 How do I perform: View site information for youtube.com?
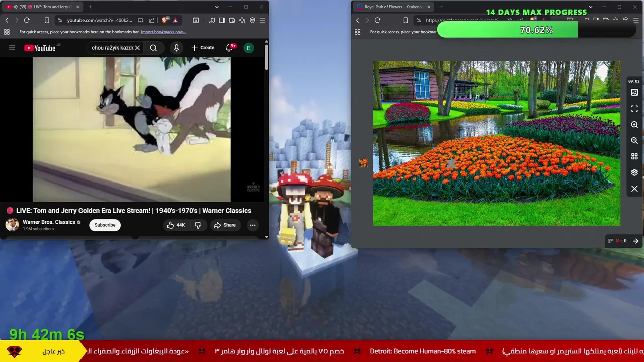(60, 20)
